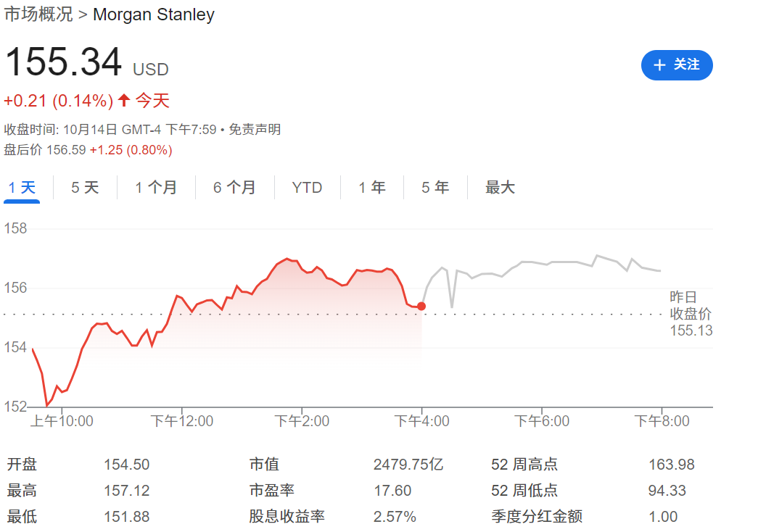Click the gray after-hours price line
Viewport: 766px width, 532px height.
click(x=551, y=263)
